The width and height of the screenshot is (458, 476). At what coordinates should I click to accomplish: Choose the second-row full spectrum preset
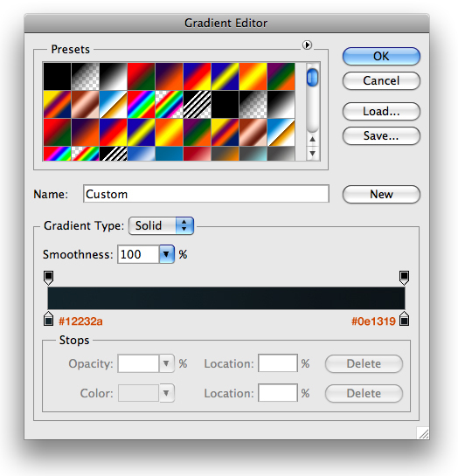click(141, 105)
